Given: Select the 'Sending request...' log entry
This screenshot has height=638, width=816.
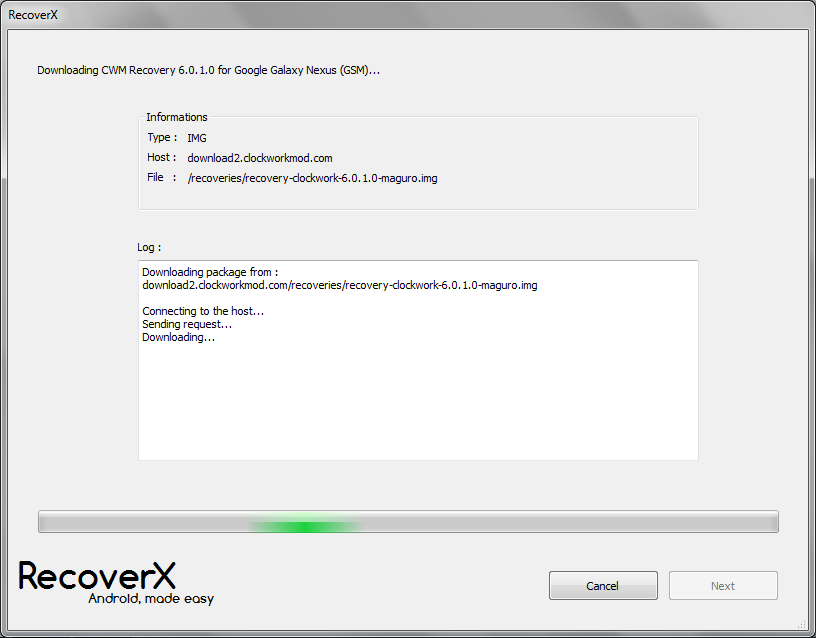Looking at the screenshot, I should pyautogui.click(x=187, y=324).
